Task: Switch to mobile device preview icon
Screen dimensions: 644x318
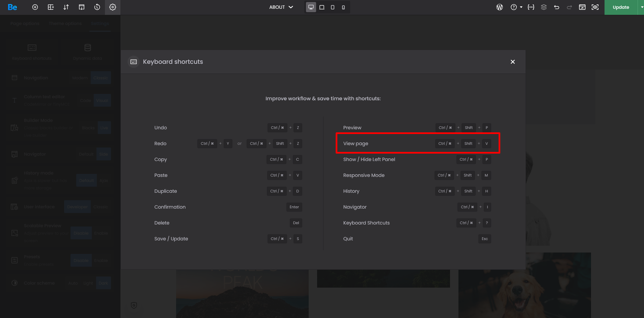Action: pos(343,7)
